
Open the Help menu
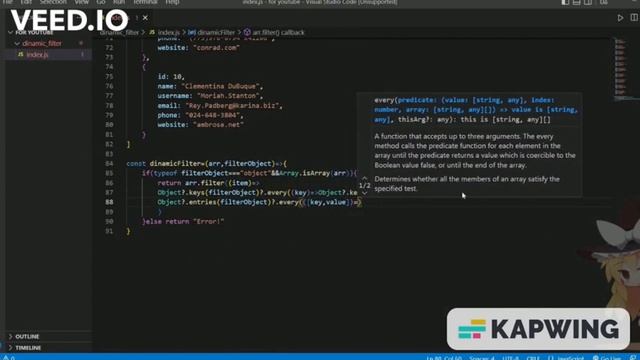point(172,2)
